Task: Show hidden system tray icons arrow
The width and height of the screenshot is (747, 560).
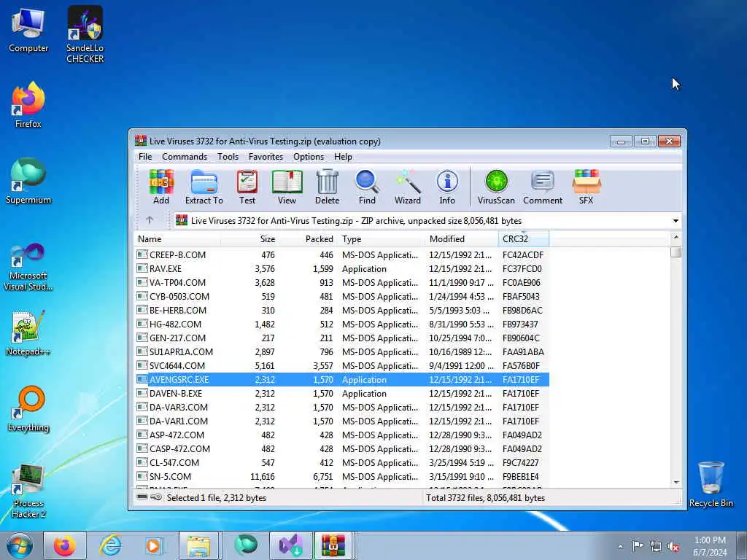Action: (x=620, y=547)
